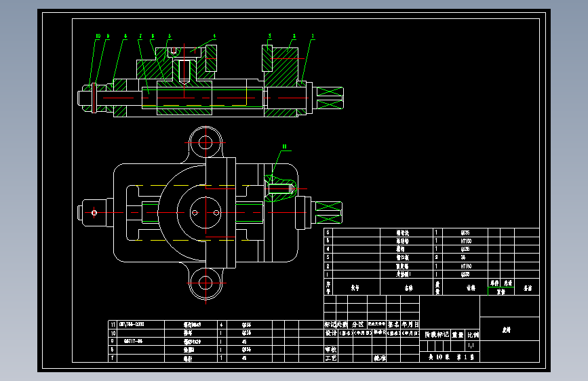Select balloon label 11 in the plan view
This screenshot has height=381, width=588.
pos(285,146)
